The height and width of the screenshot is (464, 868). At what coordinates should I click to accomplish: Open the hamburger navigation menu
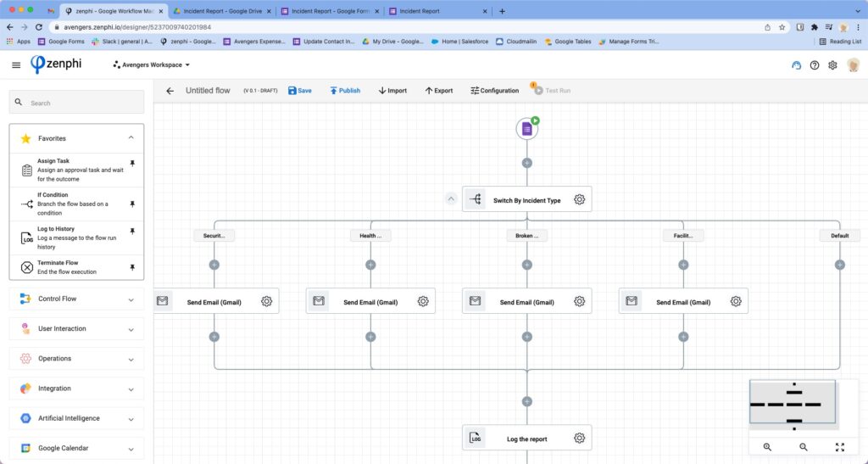16,64
